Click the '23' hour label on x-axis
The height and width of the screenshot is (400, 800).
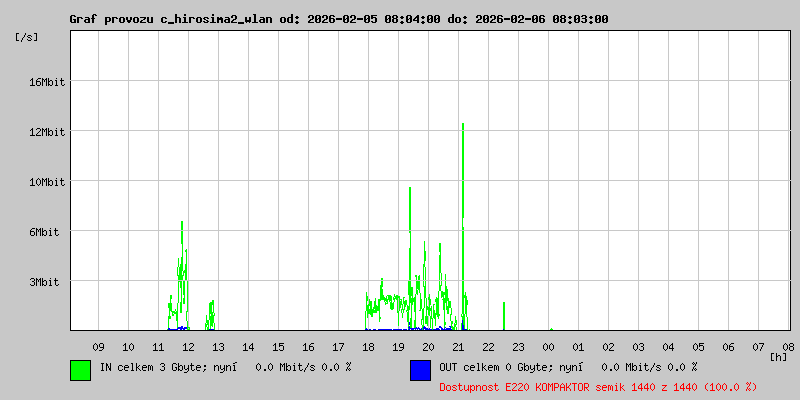point(518,347)
